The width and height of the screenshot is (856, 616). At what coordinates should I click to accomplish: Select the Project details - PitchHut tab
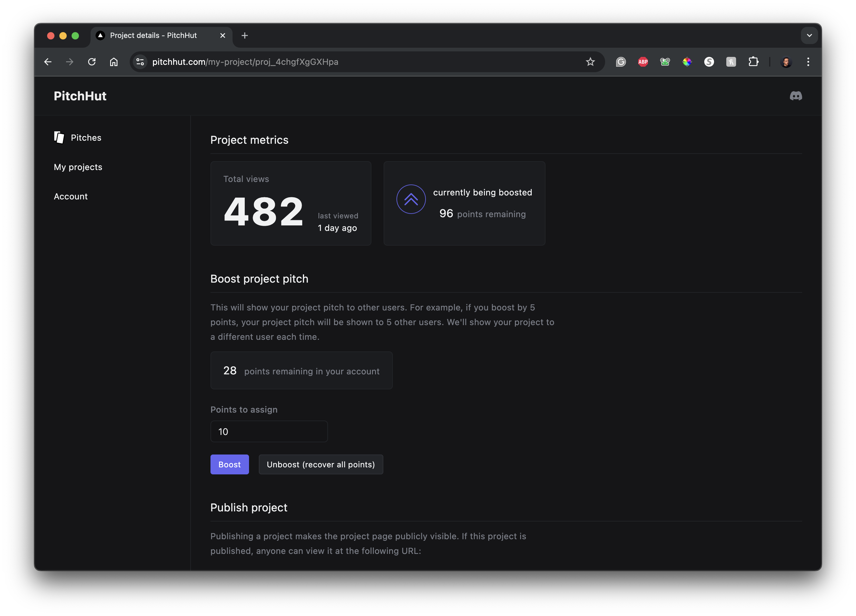tap(161, 35)
